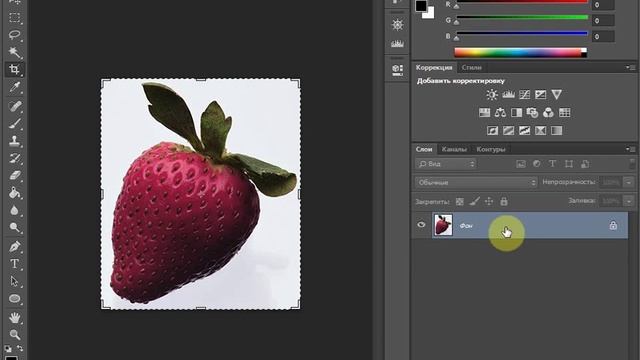Select the Type tool
The width and height of the screenshot is (640, 360).
pyautogui.click(x=15, y=264)
